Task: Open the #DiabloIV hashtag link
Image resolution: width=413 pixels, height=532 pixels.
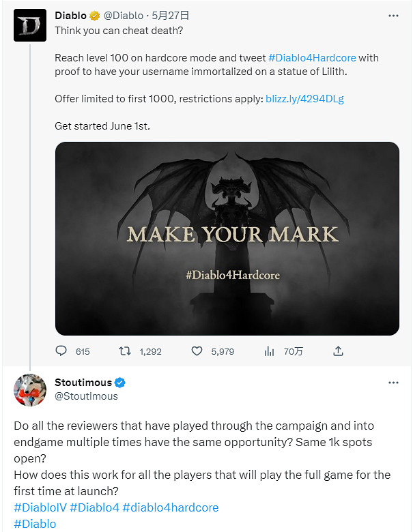Action: [x=38, y=507]
